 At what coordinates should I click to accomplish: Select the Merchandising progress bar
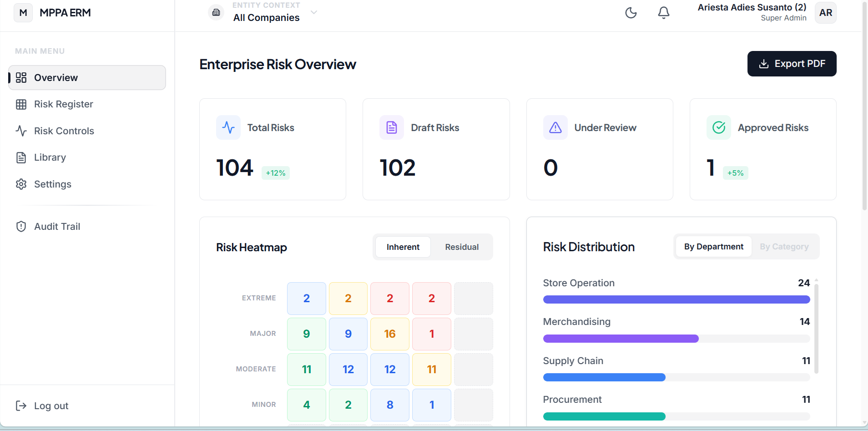tap(676, 339)
